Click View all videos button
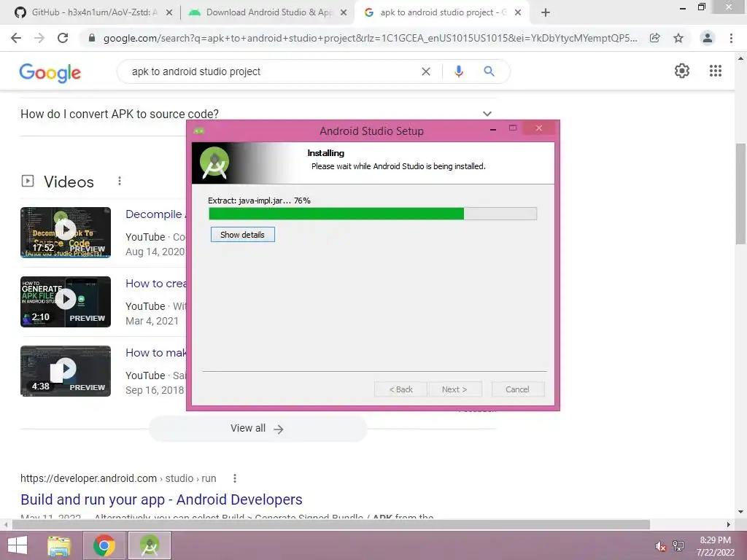This screenshot has height=560, width=747. pos(258,429)
